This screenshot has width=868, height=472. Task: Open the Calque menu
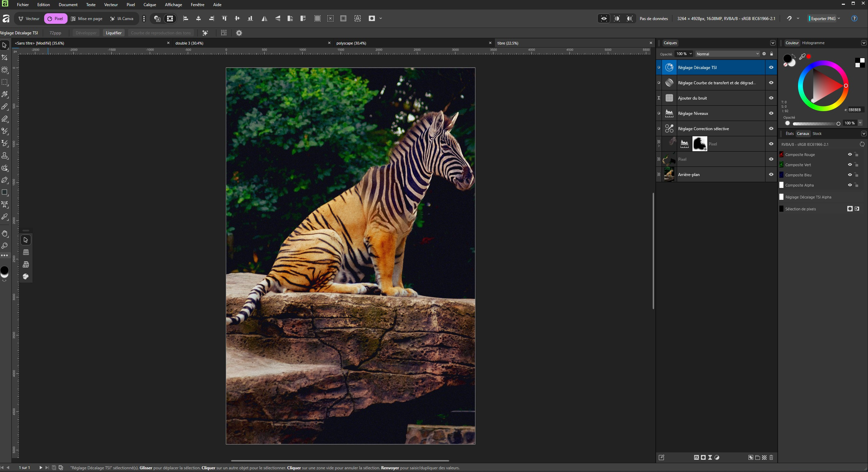point(149,5)
